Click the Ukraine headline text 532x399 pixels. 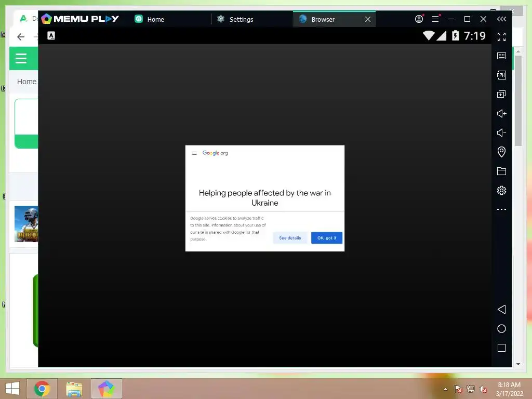264,198
